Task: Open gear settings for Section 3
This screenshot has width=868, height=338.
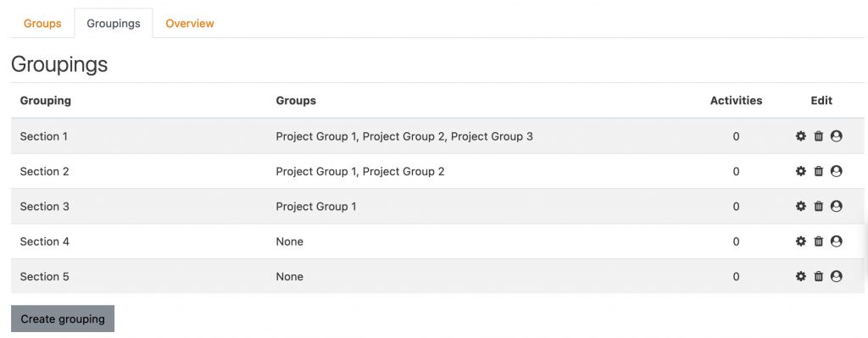Action: [800, 207]
